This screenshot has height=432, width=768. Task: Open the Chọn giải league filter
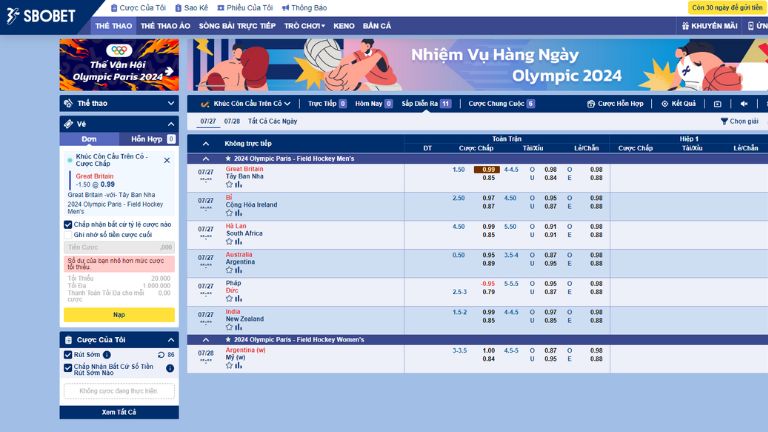[x=740, y=121]
